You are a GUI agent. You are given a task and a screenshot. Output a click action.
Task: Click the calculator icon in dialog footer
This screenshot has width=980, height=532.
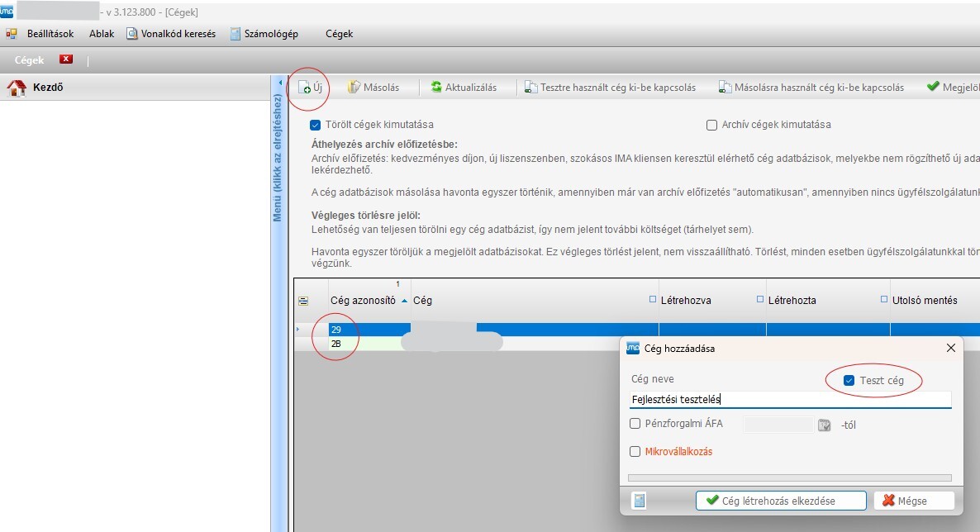coord(640,501)
